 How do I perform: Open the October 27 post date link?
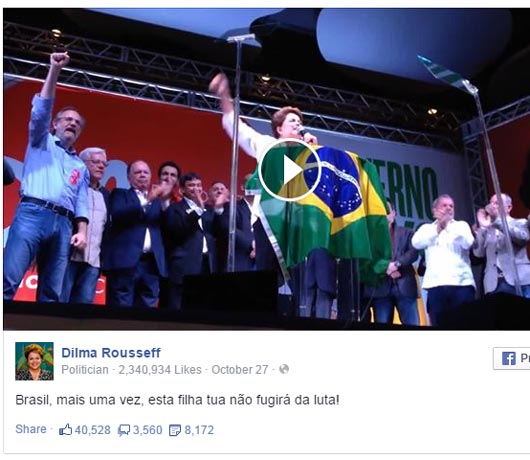click(x=240, y=370)
